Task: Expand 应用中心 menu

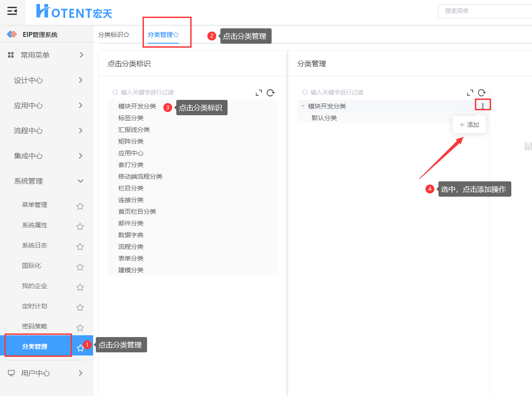Action: coord(80,105)
